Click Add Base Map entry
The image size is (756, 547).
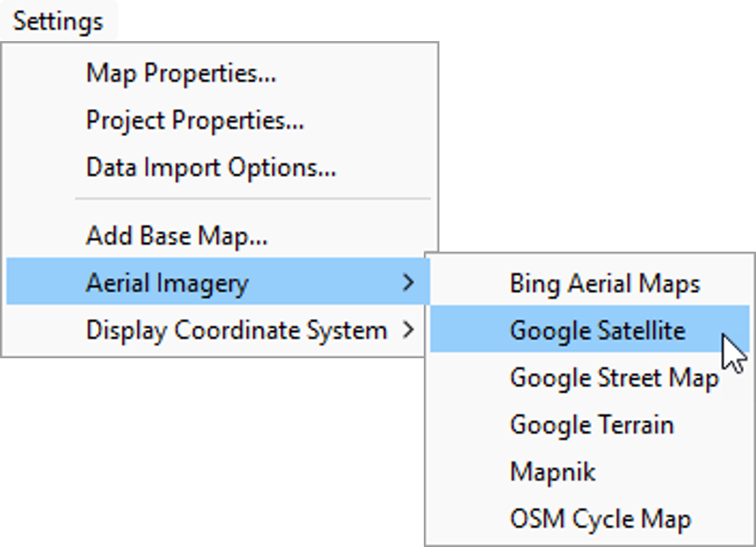point(176,236)
